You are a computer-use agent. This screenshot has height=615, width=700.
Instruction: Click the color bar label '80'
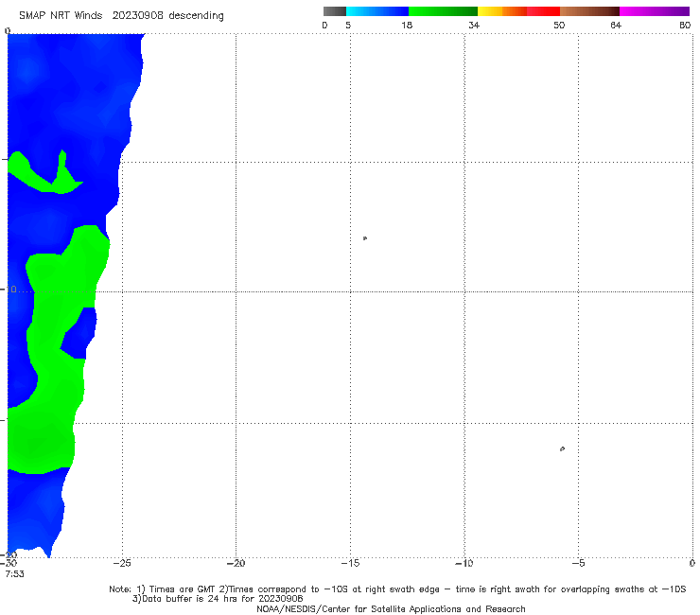(x=685, y=25)
